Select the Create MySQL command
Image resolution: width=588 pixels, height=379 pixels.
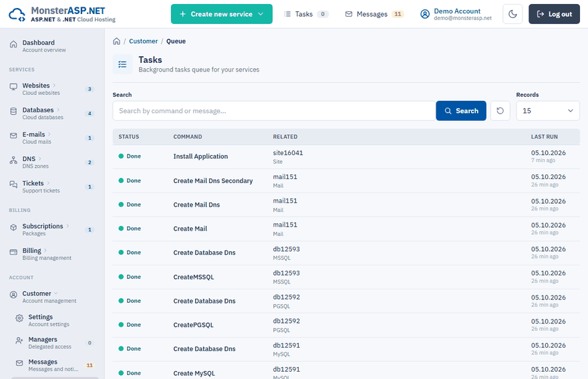(194, 374)
